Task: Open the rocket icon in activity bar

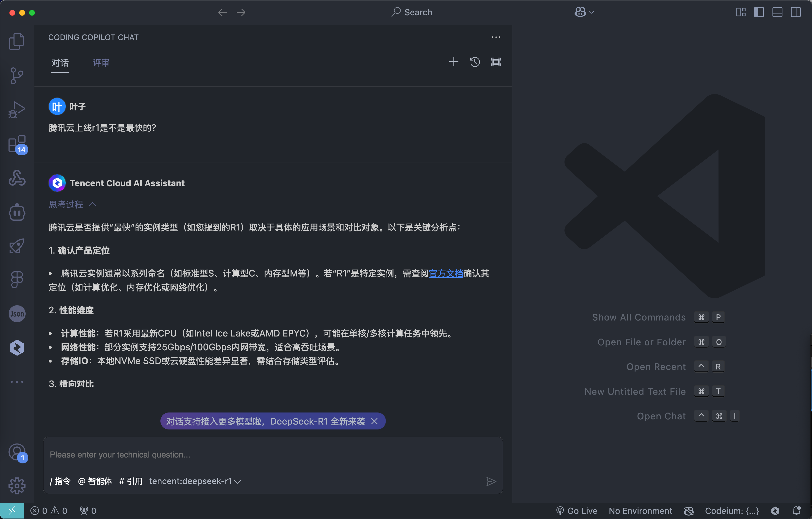Action: [x=17, y=246]
